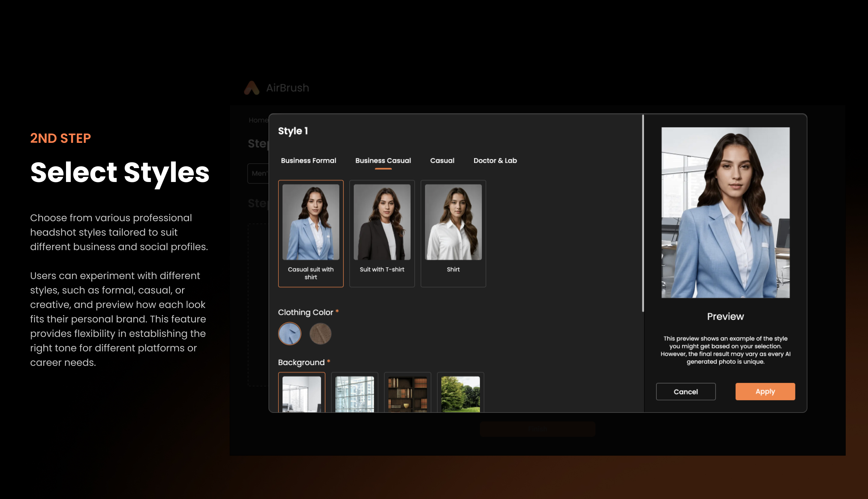This screenshot has height=499, width=868.
Task: Select the Casual tab
Action: [442, 160]
